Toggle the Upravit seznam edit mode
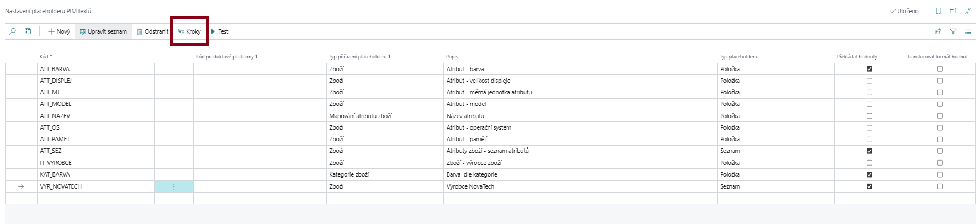980x224 pixels. point(103,31)
